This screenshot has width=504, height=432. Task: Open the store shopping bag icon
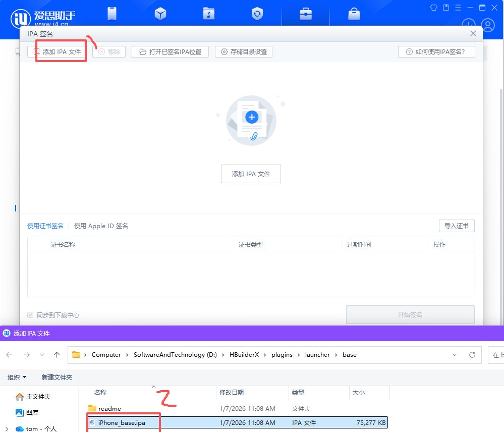(x=354, y=14)
